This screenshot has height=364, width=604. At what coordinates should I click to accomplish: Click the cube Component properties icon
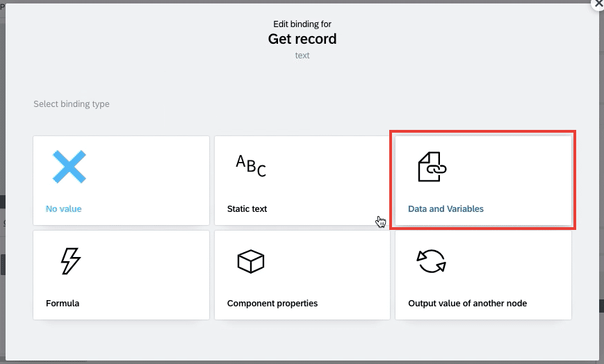251,262
